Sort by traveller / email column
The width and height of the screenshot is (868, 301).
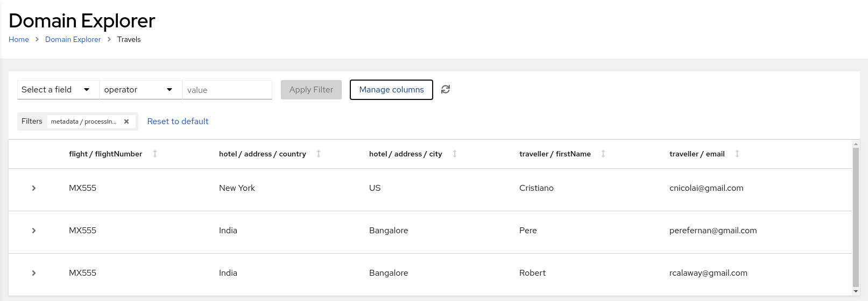click(x=737, y=154)
